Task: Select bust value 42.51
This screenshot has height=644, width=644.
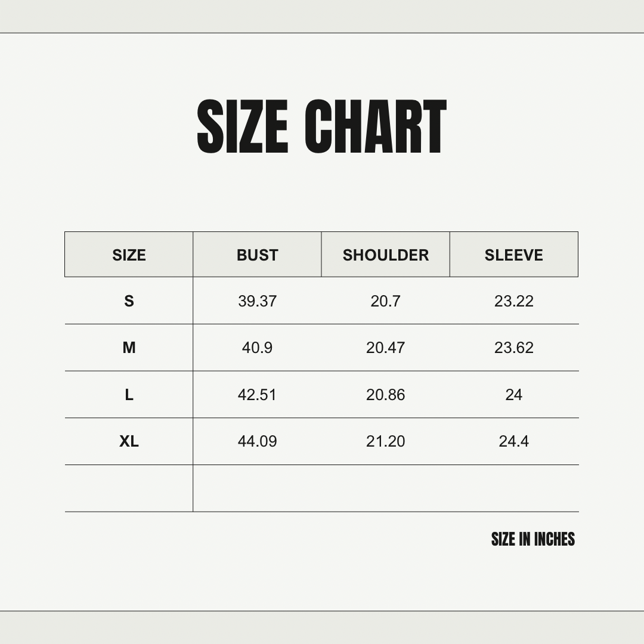Action: pos(257,395)
